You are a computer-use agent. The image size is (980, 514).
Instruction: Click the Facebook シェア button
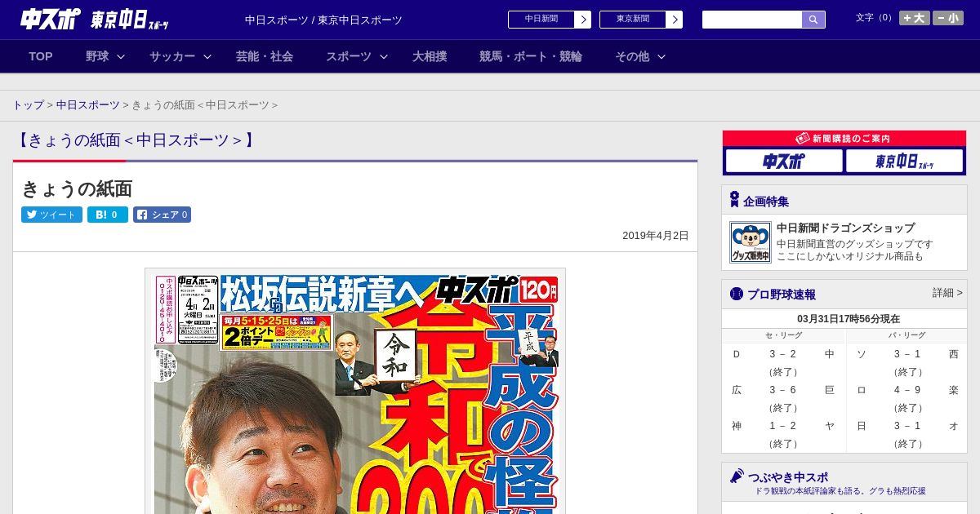point(162,215)
